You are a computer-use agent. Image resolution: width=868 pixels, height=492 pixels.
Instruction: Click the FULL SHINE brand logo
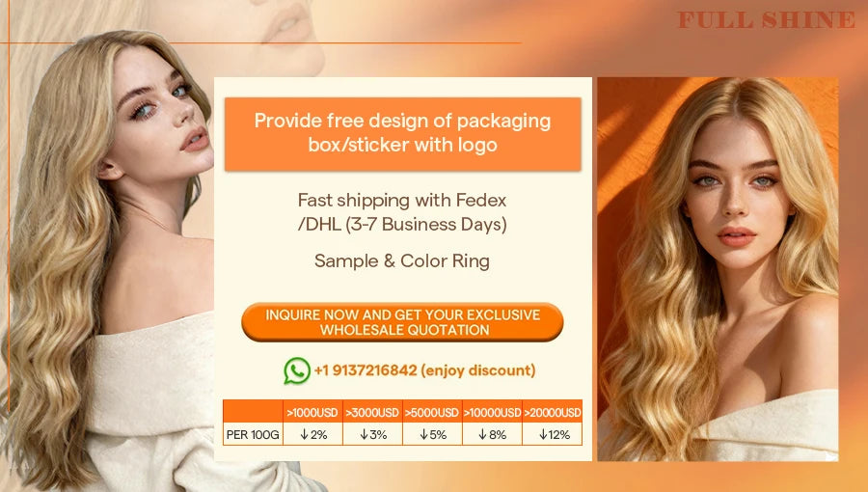pos(767,20)
